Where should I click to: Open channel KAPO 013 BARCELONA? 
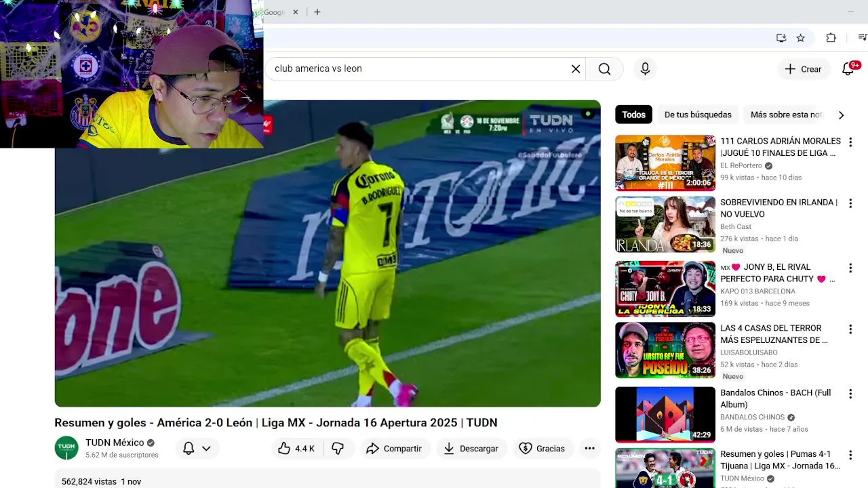click(x=757, y=291)
